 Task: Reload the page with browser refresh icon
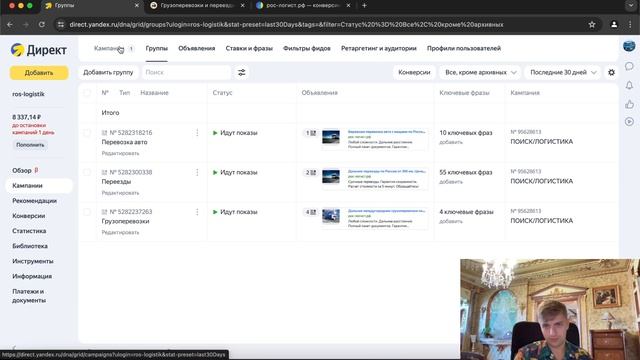(42, 24)
